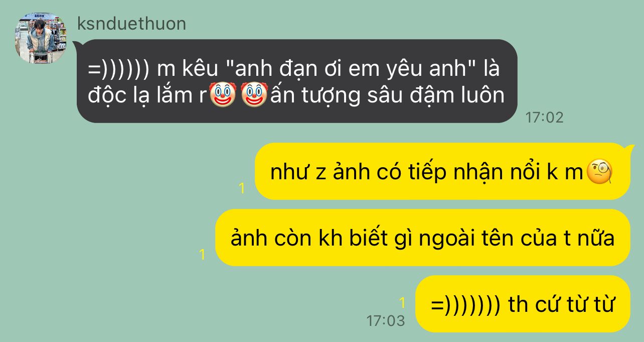
Task: Click read count above the 17:03 timestamp
Action: (x=402, y=303)
